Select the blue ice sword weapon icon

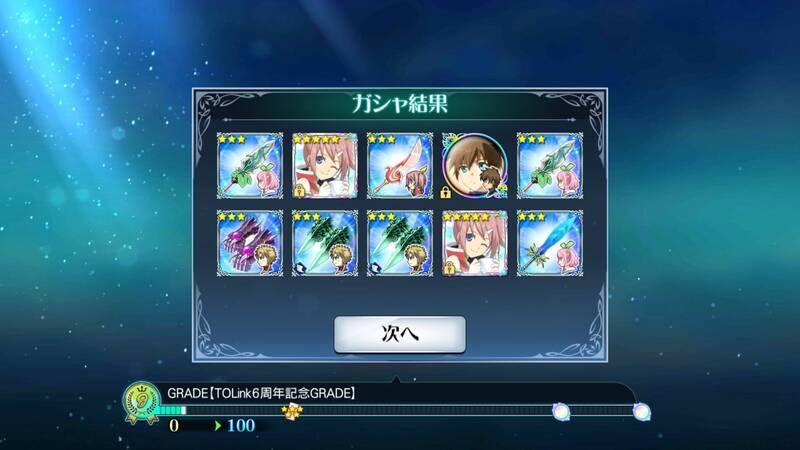549,243
